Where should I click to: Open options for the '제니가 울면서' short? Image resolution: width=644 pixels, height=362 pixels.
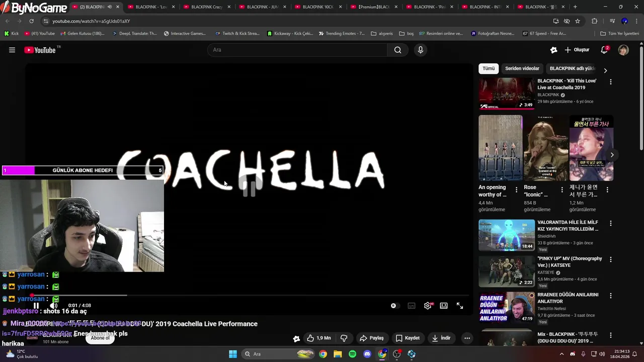pyautogui.click(x=607, y=190)
